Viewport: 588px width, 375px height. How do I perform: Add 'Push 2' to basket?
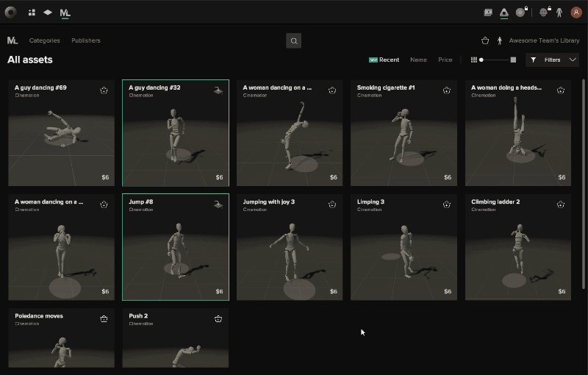(218, 319)
